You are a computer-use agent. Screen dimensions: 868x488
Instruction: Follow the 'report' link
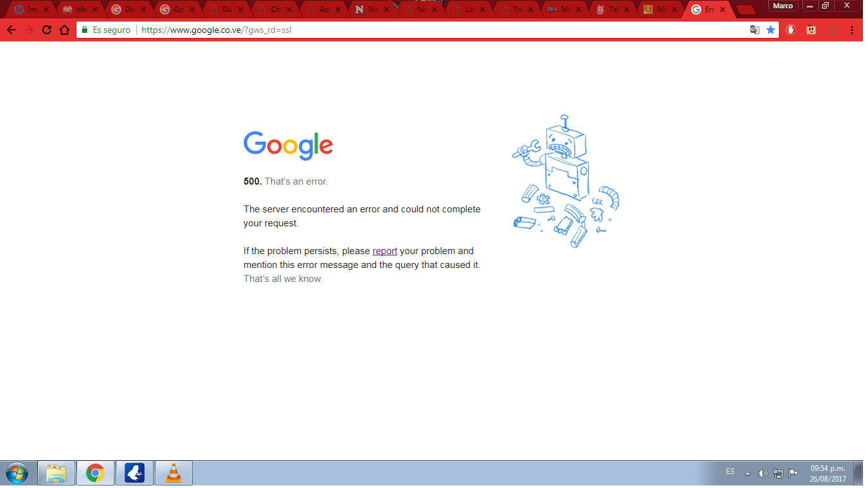pos(385,251)
